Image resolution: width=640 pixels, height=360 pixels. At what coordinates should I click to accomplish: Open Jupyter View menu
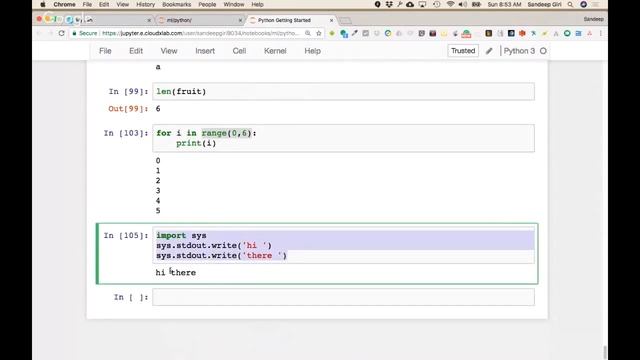pos(169,51)
